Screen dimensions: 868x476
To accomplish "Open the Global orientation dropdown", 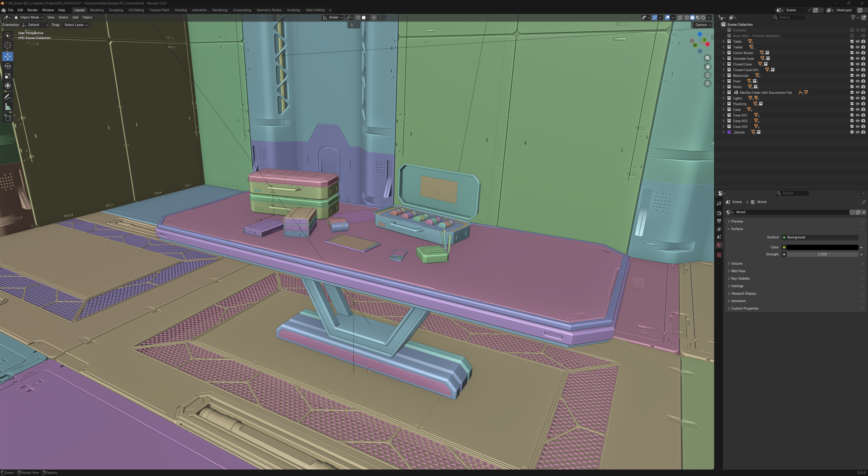I will [333, 18].
